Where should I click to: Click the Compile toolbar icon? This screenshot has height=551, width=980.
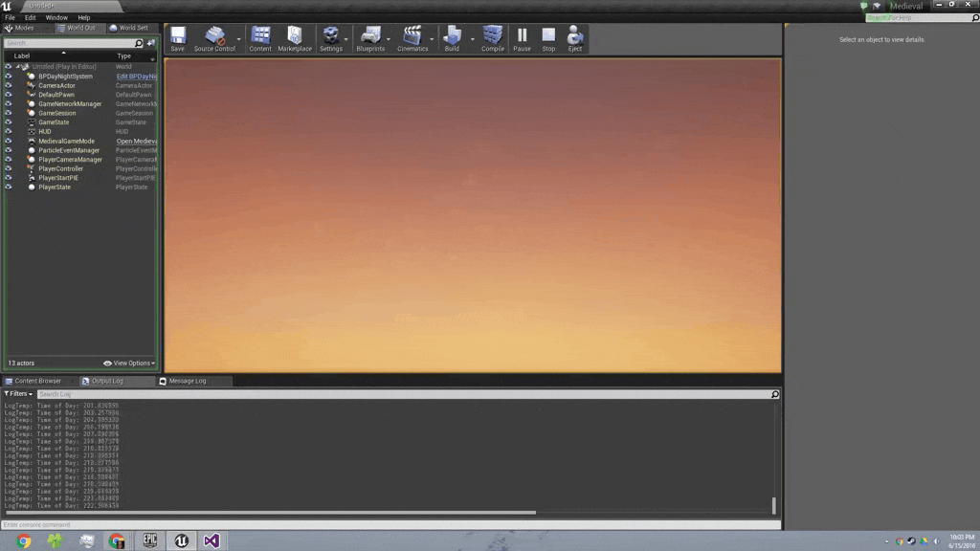coord(492,38)
